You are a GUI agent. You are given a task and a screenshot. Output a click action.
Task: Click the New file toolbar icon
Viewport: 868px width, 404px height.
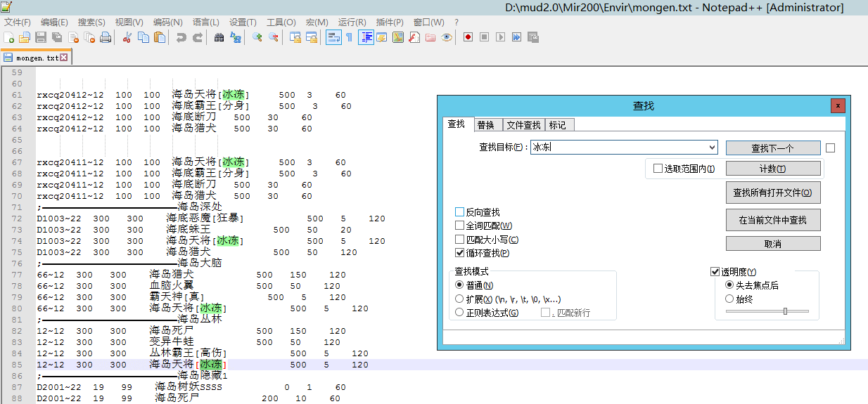click(x=9, y=37)
